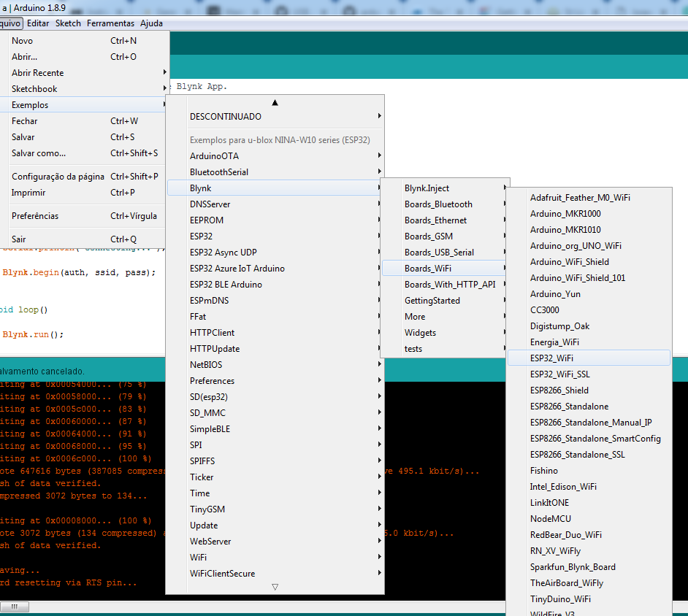
Task: Expand DESCONTINUADO examples submenu
Action: pyautogui.click(x=275, y=117)
